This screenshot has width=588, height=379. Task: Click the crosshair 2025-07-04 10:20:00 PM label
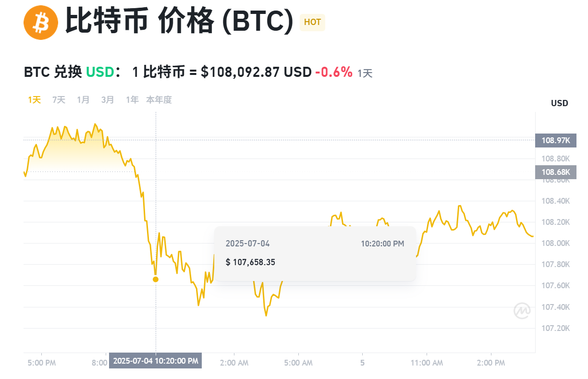[156, 361]
